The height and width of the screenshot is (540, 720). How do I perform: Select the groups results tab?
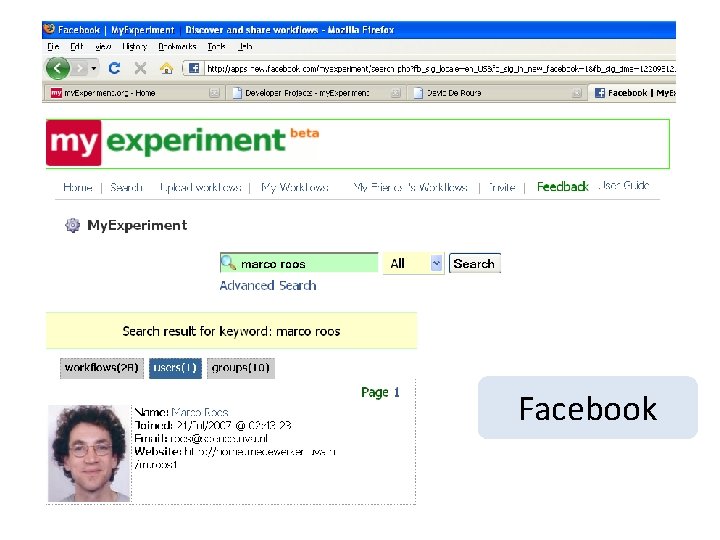pyautogui.click(x=241, y=368)
